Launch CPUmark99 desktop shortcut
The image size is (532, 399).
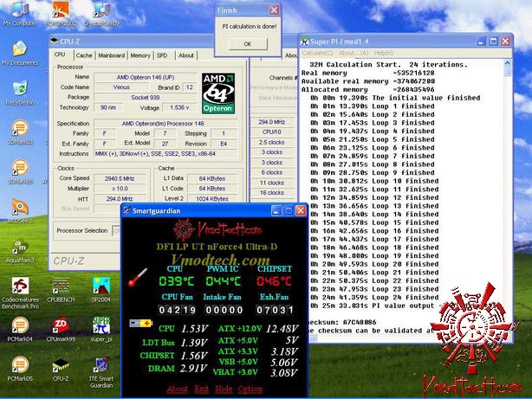(x=61, y=329)
